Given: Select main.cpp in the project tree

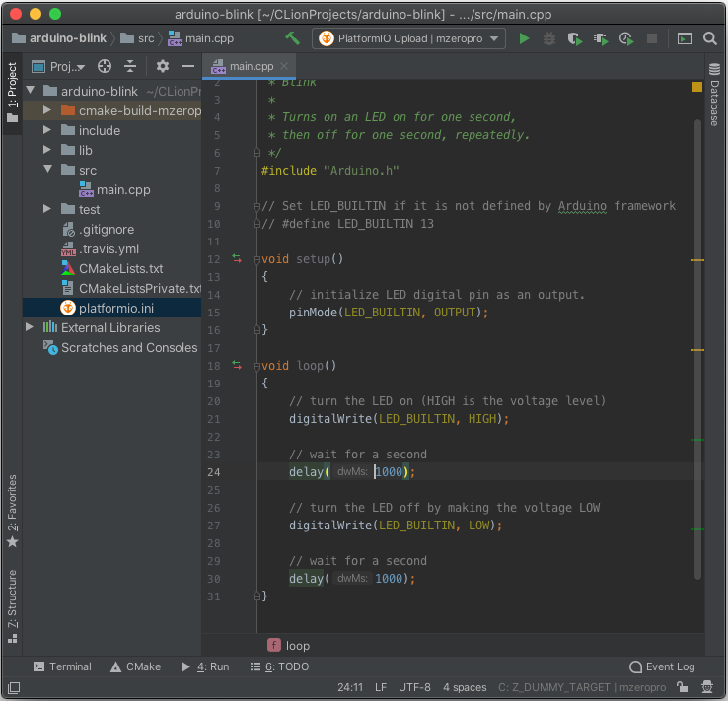Looking at the screenshot, I should (115, 189).
